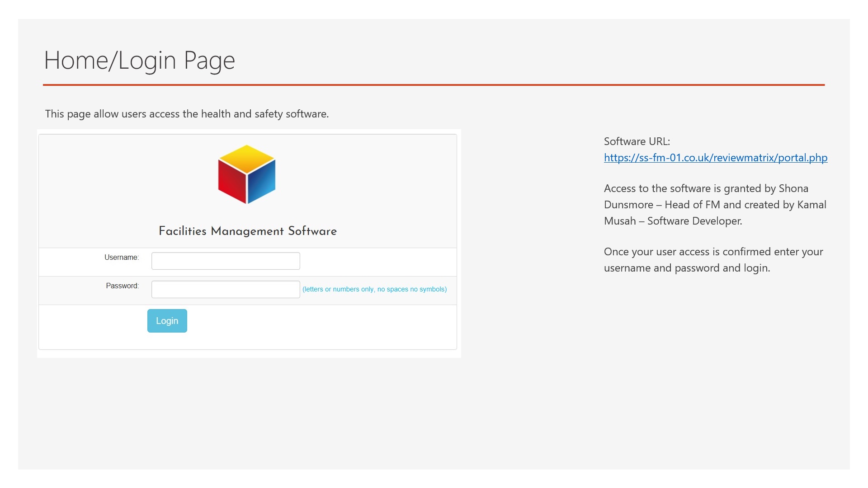This screenshot has height=488, width=868.
Task: Select the Facilities Management Software title text
Action: [x=247, y=231]
